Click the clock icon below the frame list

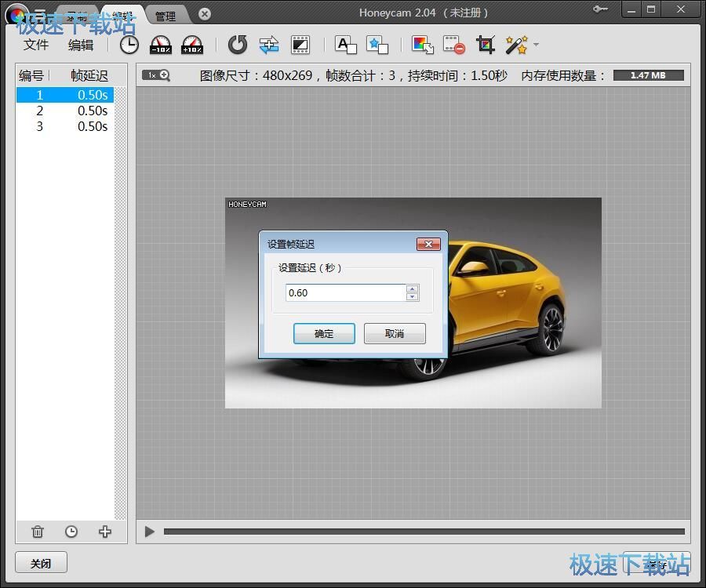[71, 532]
